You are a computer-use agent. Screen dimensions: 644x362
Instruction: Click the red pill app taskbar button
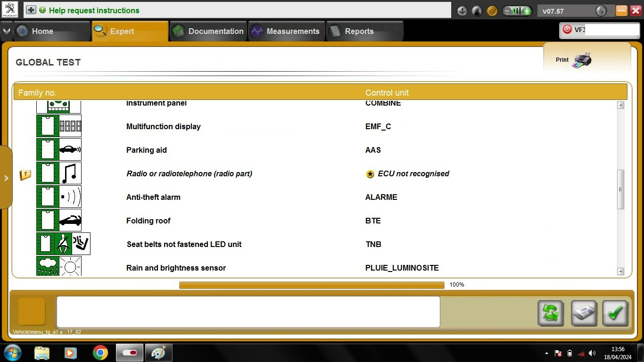click(x=129, y=353)
